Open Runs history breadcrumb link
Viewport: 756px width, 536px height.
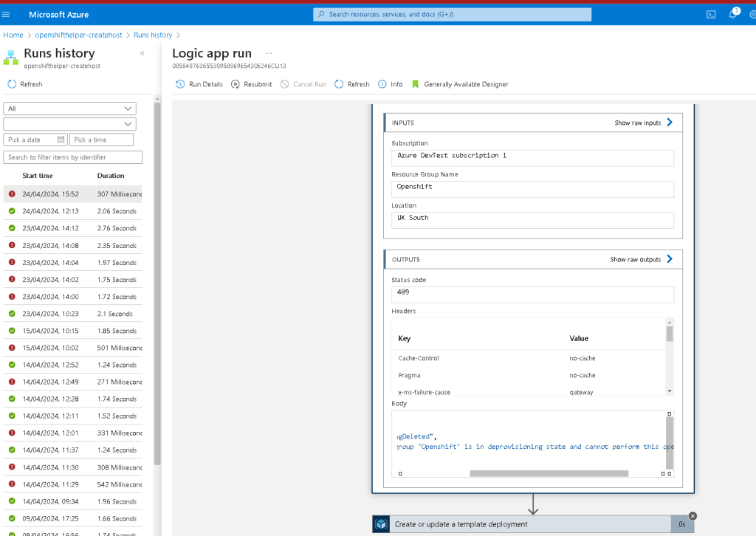coord(153,35)
